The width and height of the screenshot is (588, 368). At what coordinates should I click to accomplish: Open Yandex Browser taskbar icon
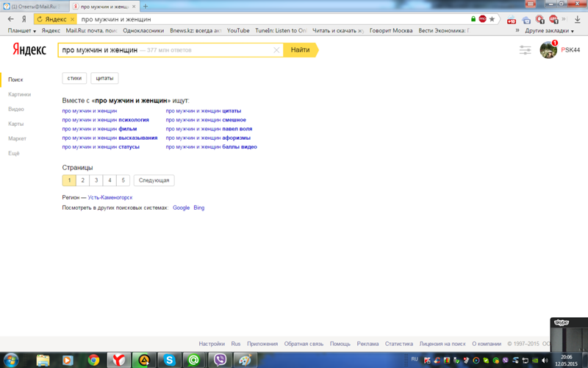pyautogui.click(x=119, y=361)
